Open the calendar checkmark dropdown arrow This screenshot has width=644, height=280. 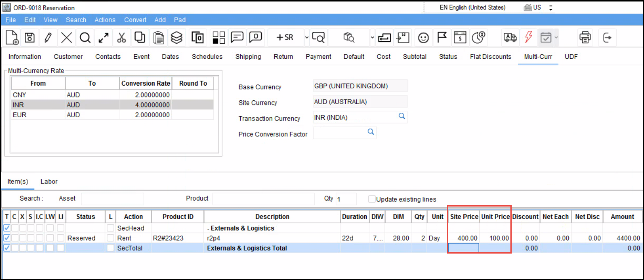(x=556, y=38)
